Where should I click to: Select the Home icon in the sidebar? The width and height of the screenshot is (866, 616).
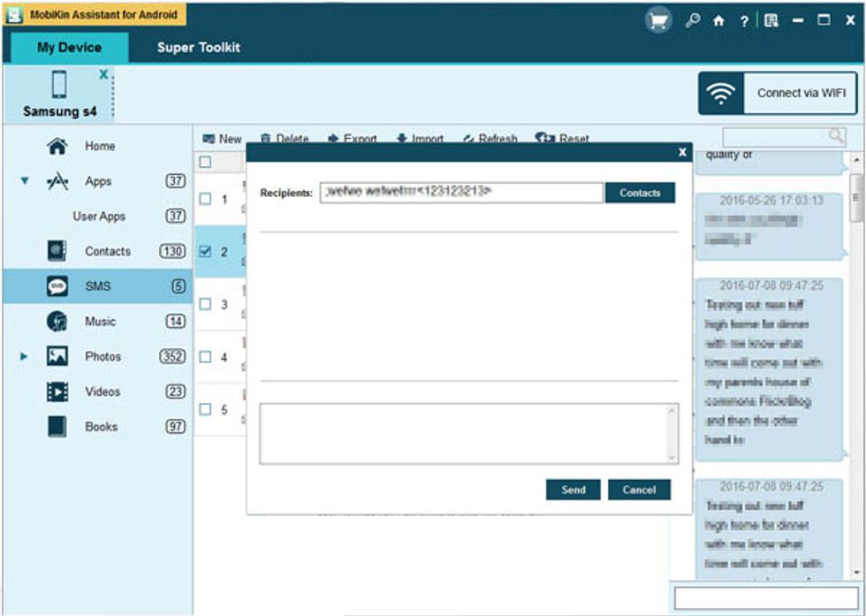click(57, 146)
